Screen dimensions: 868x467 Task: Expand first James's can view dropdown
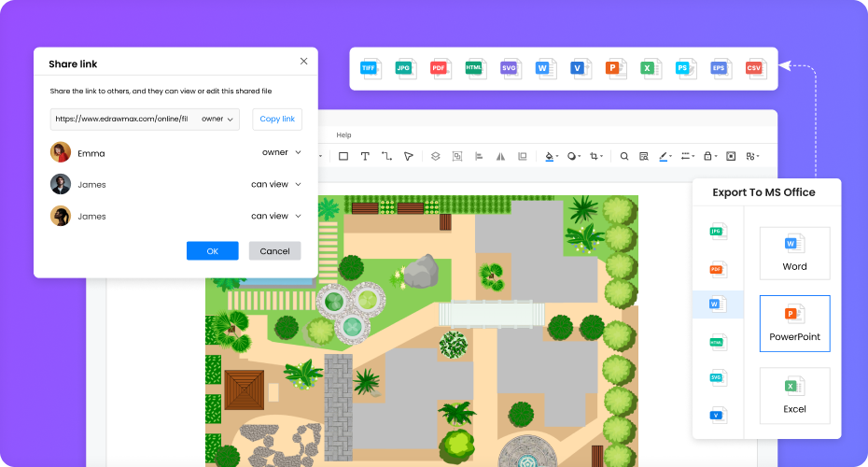tap(276, 185)
